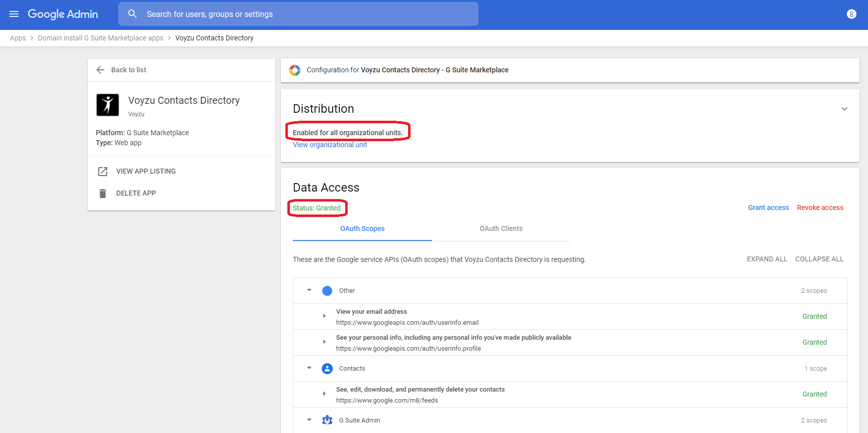Click COLLAPSE ALL
The image size is (868, 433).
pos(819,259)
